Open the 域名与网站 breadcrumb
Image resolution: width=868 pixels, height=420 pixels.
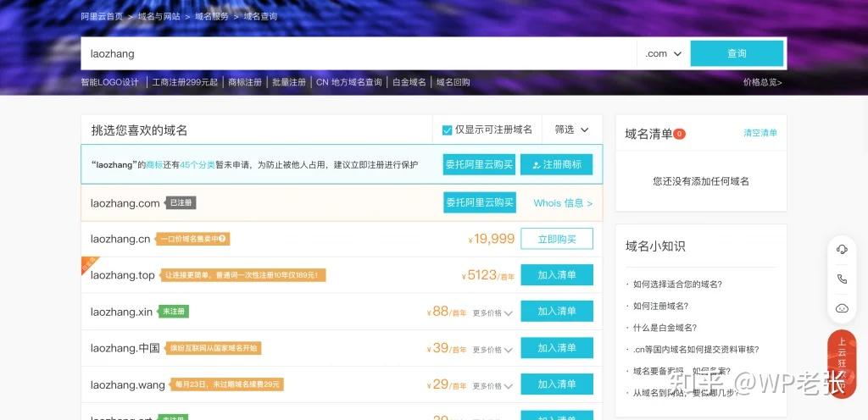pyautogui.click(x=159, y=16)
